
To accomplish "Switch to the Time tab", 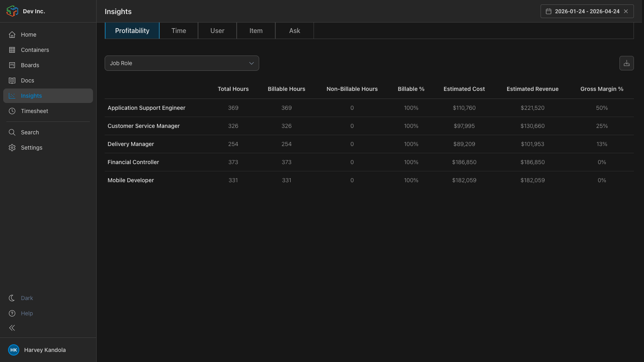I will pyautogui.click(x=179, y=31).
